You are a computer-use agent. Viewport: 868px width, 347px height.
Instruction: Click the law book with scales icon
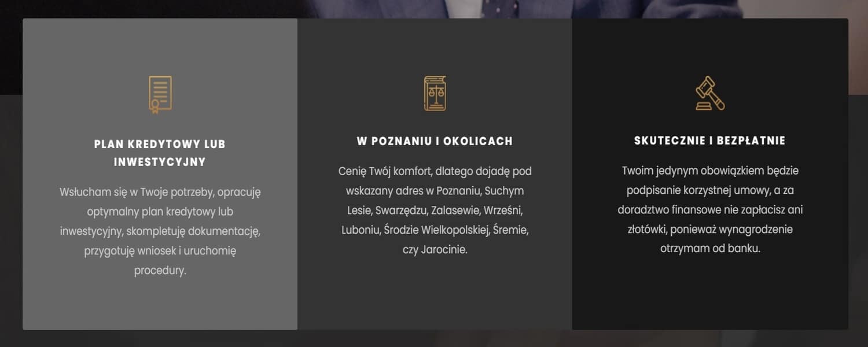tap(435, 93)
